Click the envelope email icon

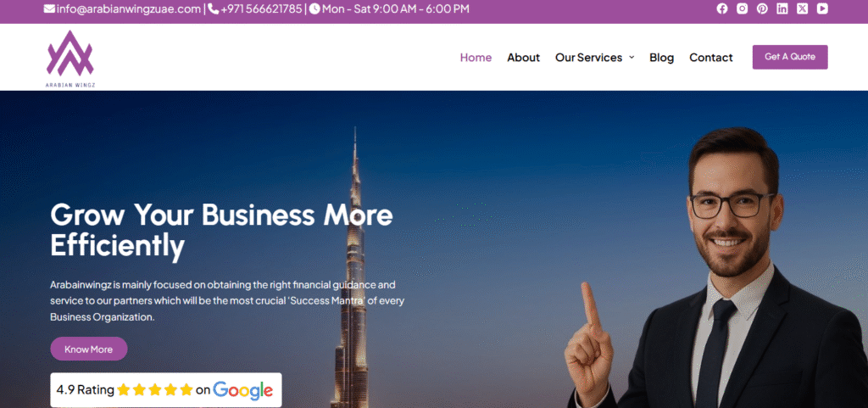pyautogui.click(x=49, y=8)
